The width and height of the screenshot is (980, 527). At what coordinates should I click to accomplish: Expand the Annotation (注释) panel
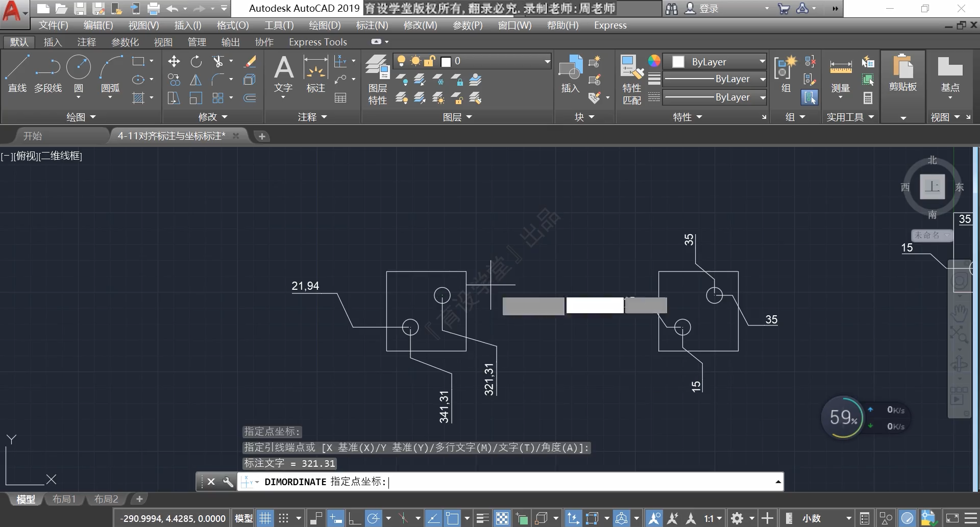312,117
